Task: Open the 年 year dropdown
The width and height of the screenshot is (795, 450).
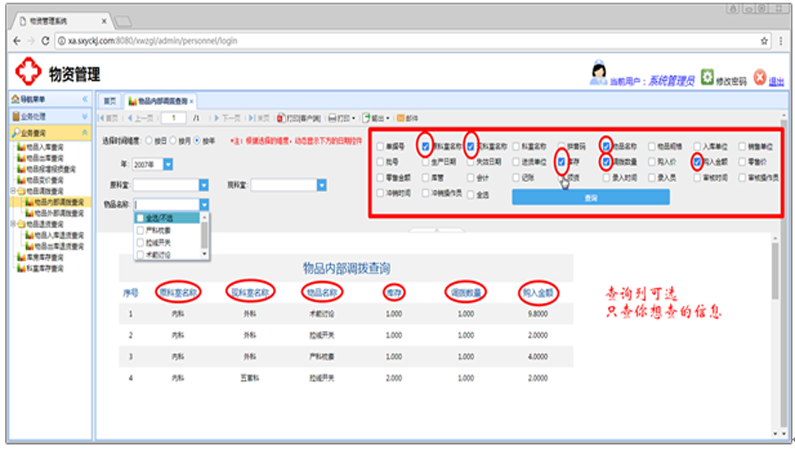Action: point(167,164)
